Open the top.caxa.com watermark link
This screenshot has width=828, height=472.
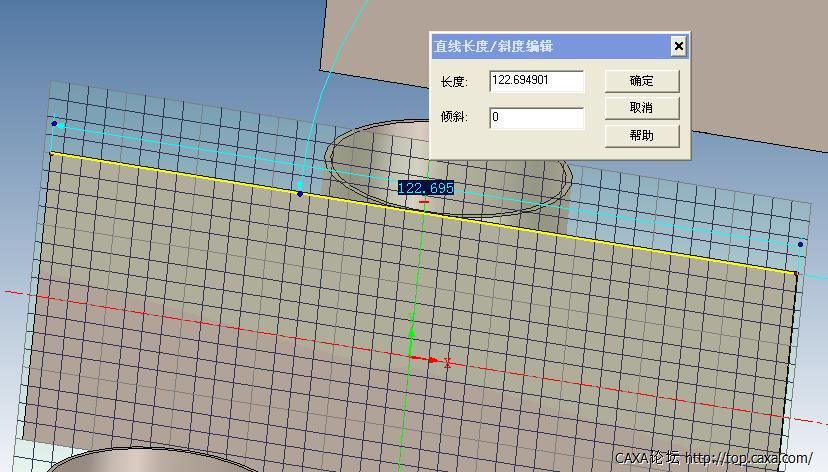(x=748, y=459)
